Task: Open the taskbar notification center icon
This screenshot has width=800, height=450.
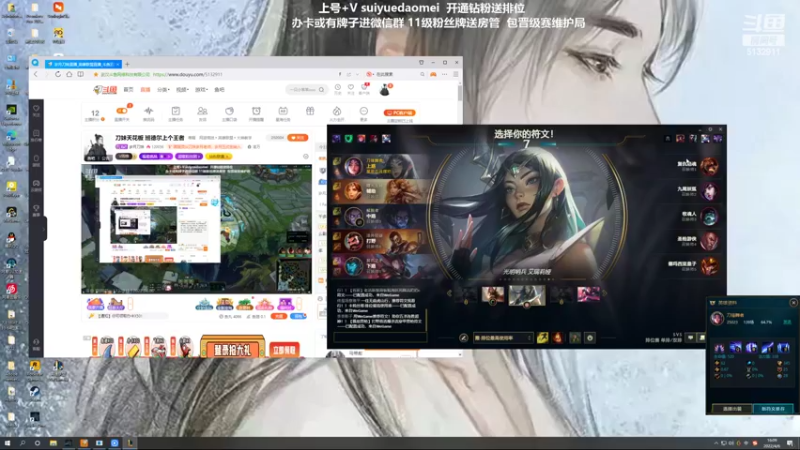Action: [790, 443]
